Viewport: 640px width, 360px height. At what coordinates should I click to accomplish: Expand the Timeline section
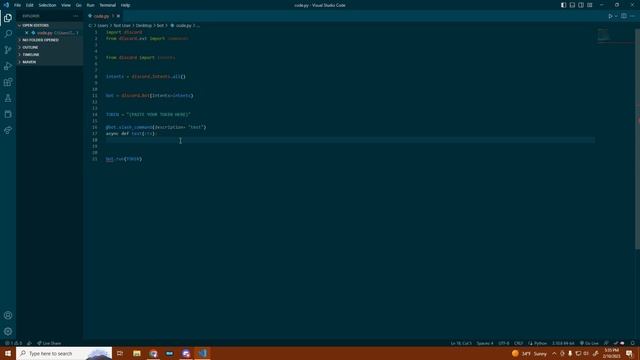pos(50,55)
